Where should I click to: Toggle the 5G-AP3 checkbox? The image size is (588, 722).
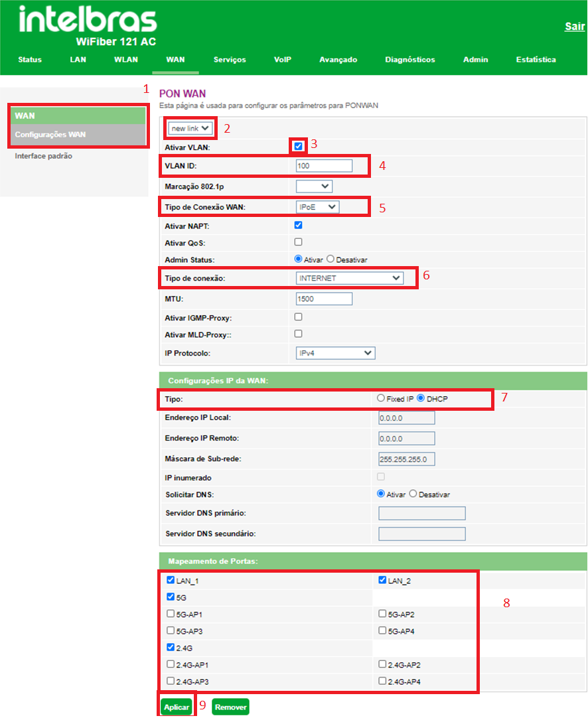[171, 631]
